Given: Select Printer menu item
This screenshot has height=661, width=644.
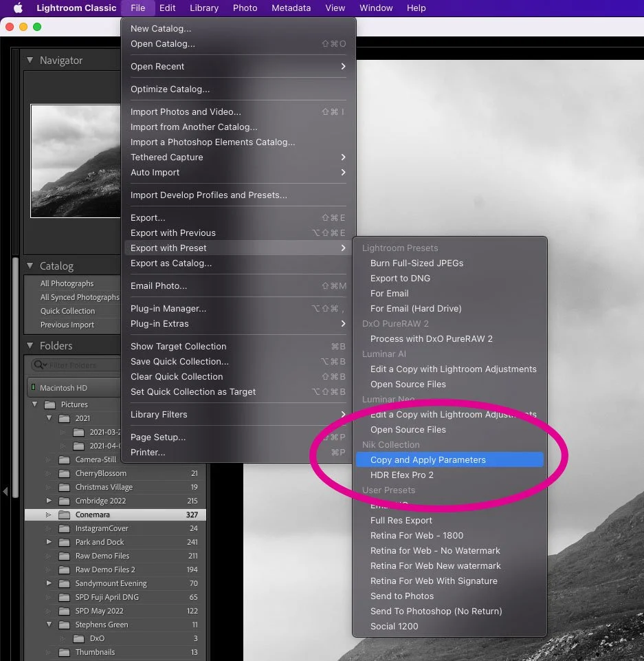Looking at the screenshot, I should [x=238, y=453].
